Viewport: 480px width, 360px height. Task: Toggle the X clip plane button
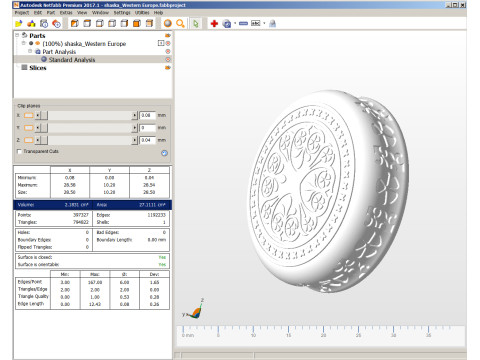(x=29, y=115)
